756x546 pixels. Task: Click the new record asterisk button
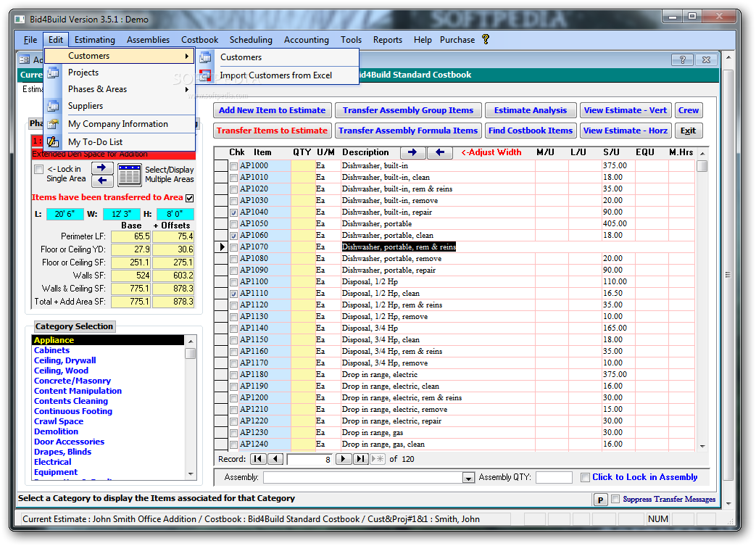click(378, 459)
